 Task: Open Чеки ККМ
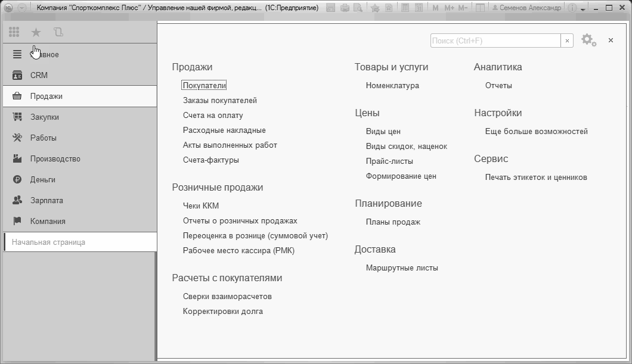[201, 206]
